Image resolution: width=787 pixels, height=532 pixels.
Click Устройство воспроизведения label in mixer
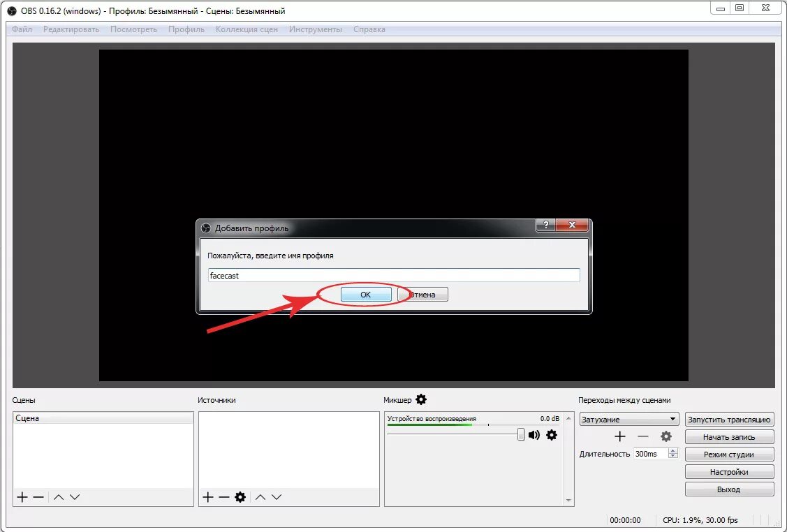pyautogui.click(x=432, y=419)
